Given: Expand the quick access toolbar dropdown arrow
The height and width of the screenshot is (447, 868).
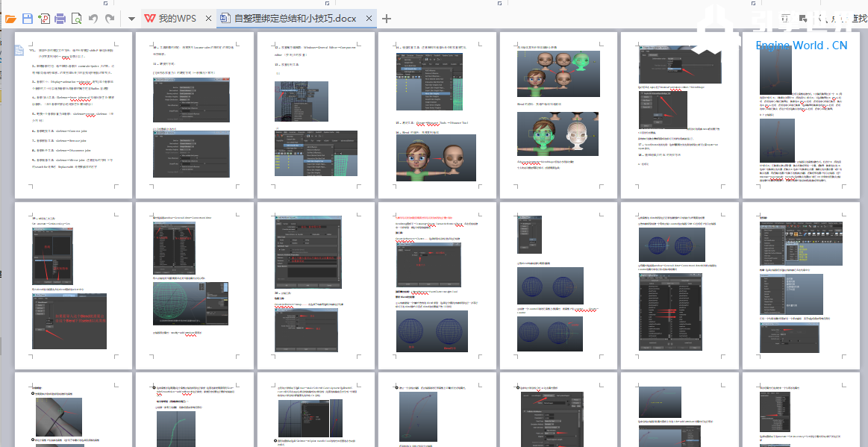Looking at the screenshot, I should tap(131, 19).
